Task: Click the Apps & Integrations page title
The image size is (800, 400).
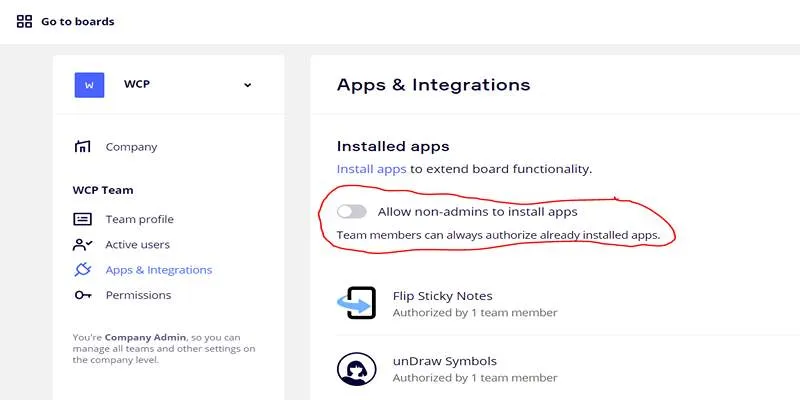Action: [433, 85]
